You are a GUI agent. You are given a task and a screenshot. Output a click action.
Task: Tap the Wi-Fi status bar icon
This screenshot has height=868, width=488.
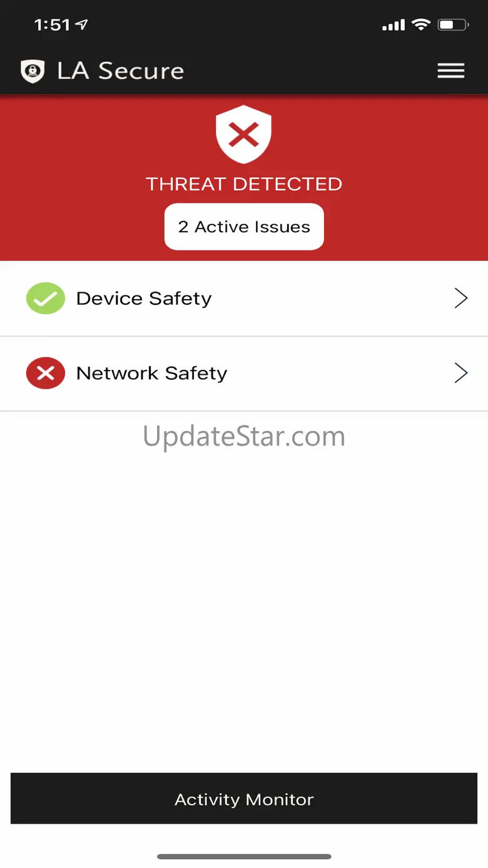(x=421, y=25)
